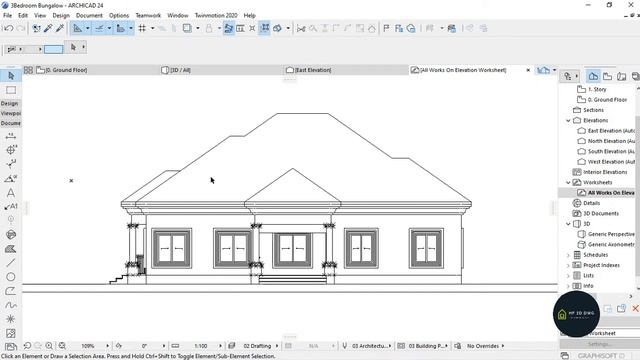
Task: Open the File menu
Action: point(7,16)
